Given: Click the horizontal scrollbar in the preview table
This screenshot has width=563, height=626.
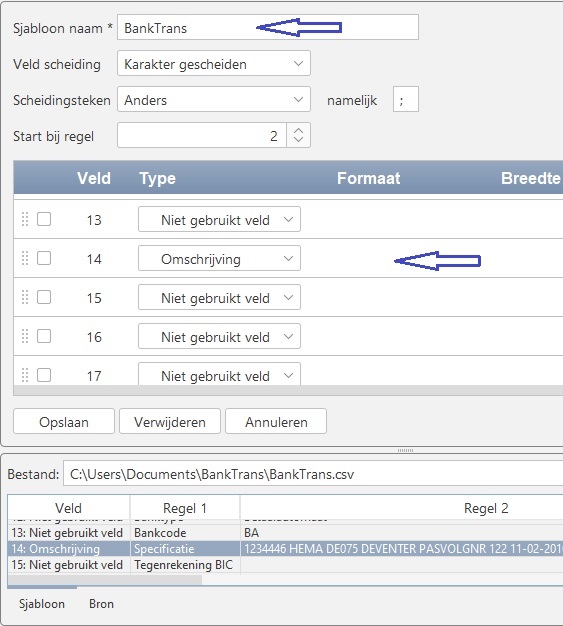Looking at the screenshot, I should pyautogui.click(x=105, y=580).
